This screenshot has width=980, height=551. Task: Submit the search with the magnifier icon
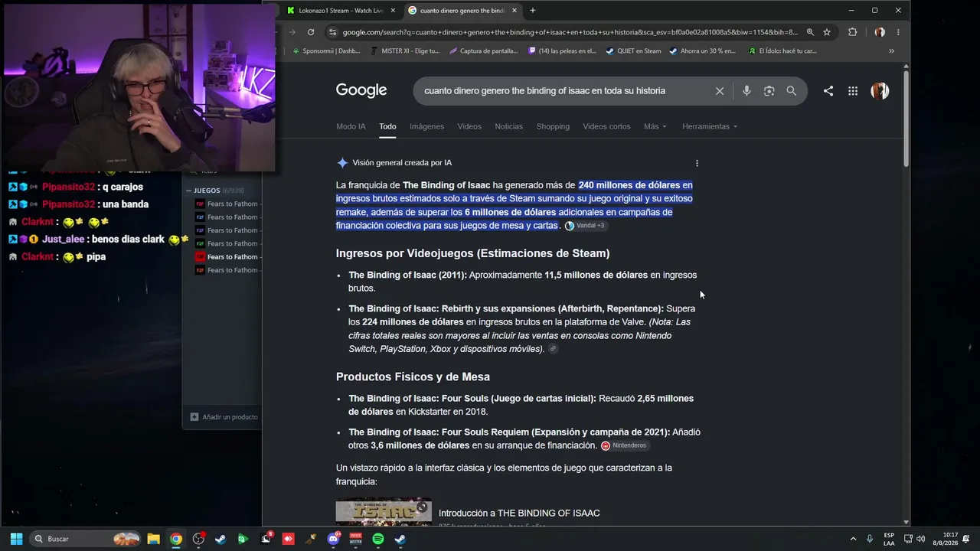click(791, 91)
